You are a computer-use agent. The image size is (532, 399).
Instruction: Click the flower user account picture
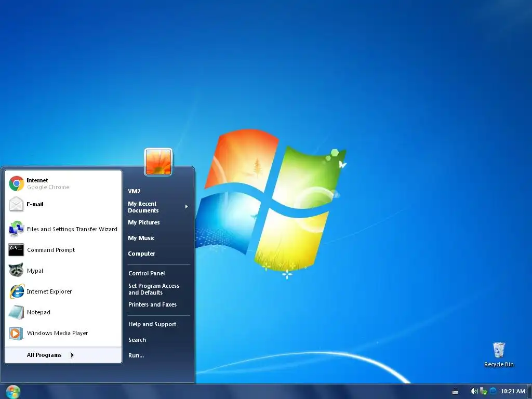point(158,162)
